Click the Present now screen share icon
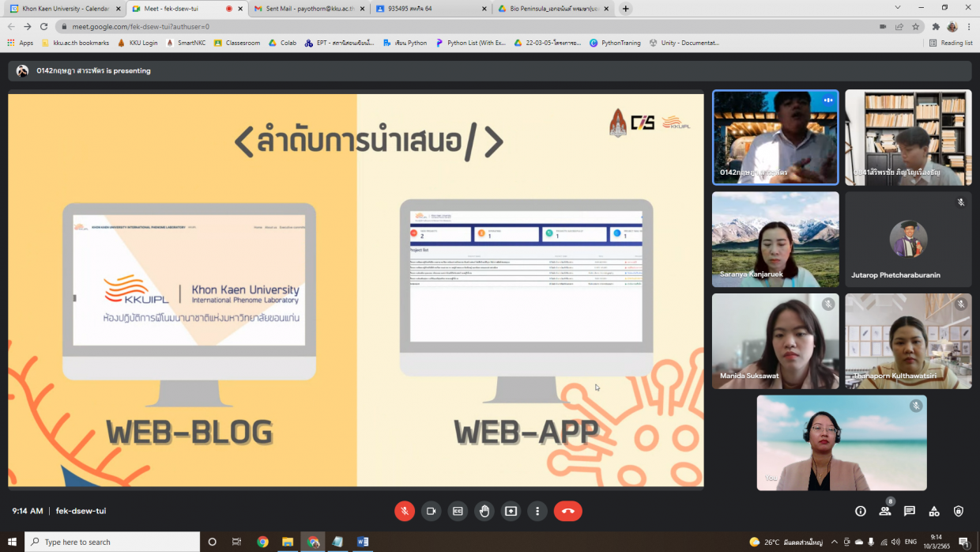980x552 pixels. [x=511, y=511]
